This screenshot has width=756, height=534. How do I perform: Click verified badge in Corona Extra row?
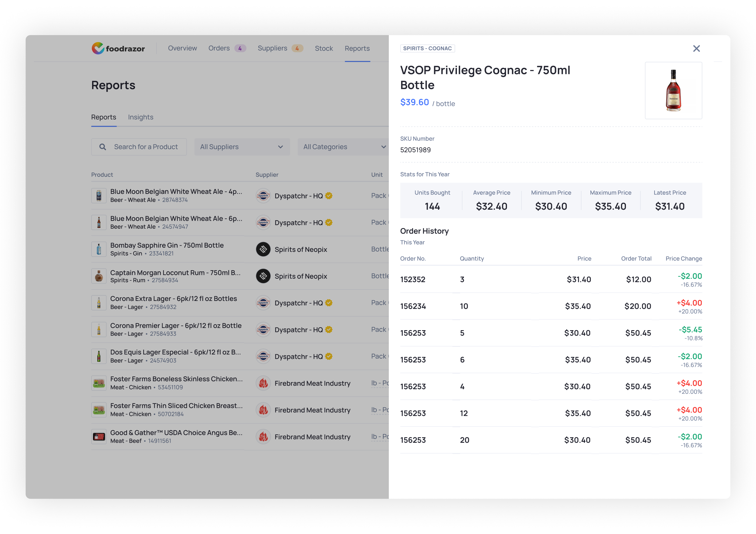(329, 303)
